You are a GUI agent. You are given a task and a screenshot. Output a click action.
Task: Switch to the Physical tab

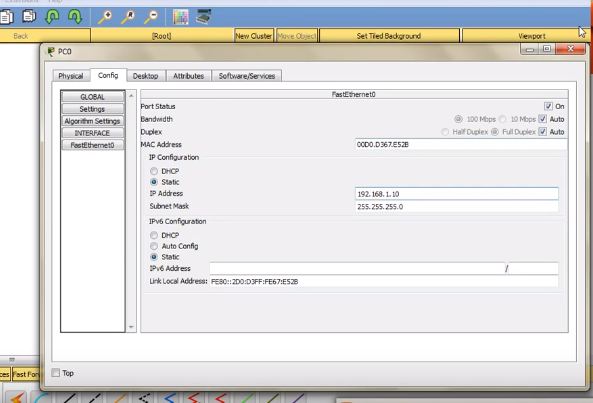pos(71,76)
